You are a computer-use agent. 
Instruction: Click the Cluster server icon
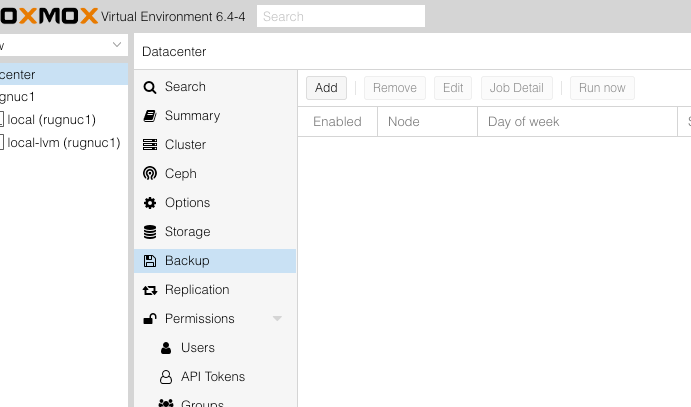pyautogui.click(x=150, y=144)
